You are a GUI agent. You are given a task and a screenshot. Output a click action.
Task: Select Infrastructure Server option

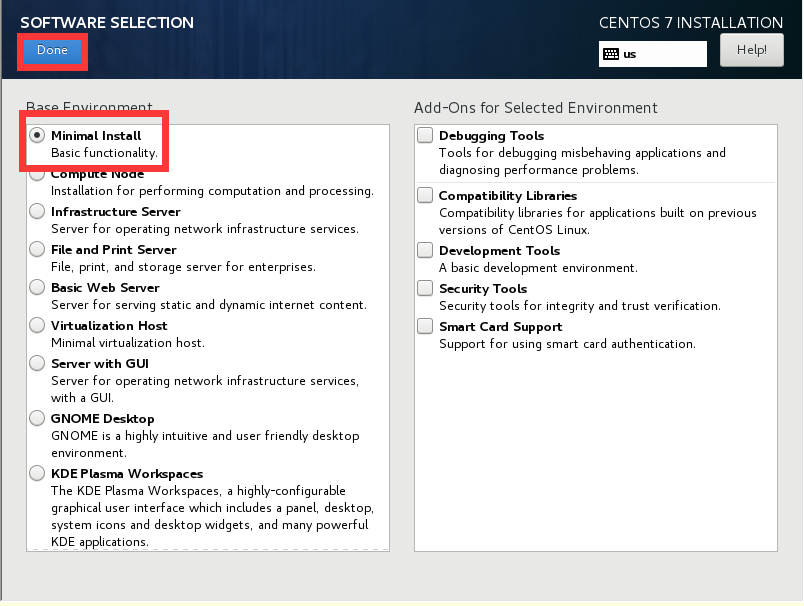[x=38, y=212]
